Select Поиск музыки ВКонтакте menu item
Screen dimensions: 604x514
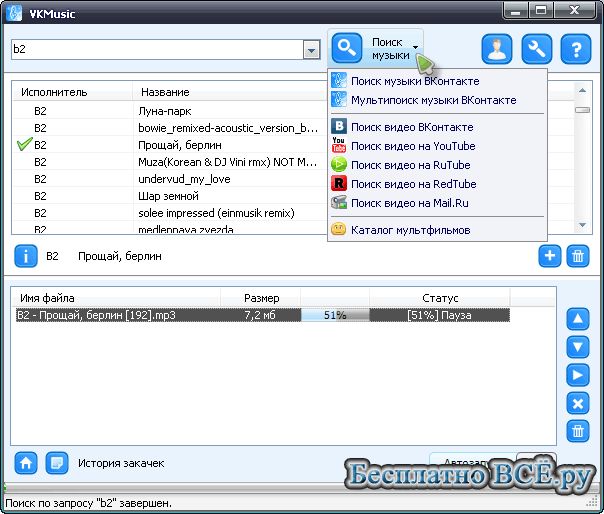[x=437, y=81]
